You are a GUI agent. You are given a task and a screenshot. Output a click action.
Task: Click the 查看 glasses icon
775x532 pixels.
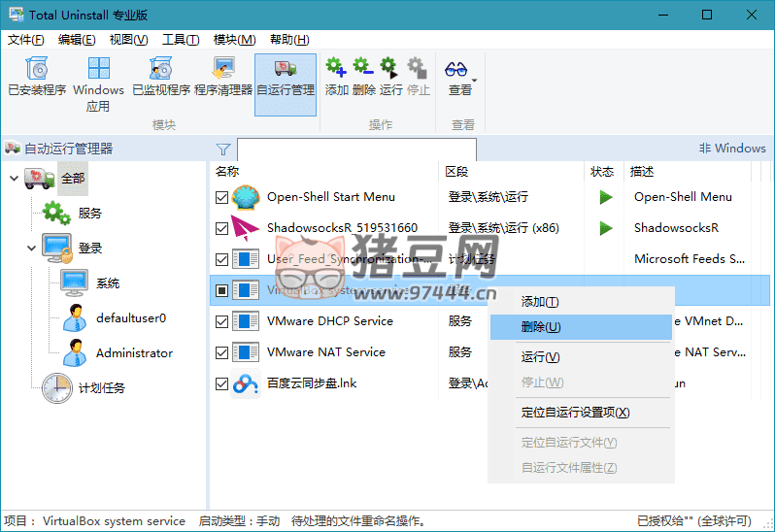pos(455,69)
